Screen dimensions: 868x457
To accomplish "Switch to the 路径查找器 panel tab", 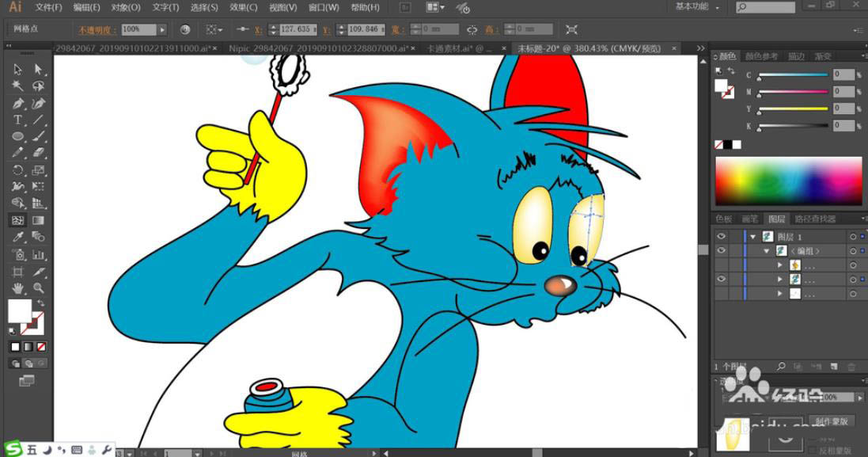I will pyautogui.click(x=816, y=219).
